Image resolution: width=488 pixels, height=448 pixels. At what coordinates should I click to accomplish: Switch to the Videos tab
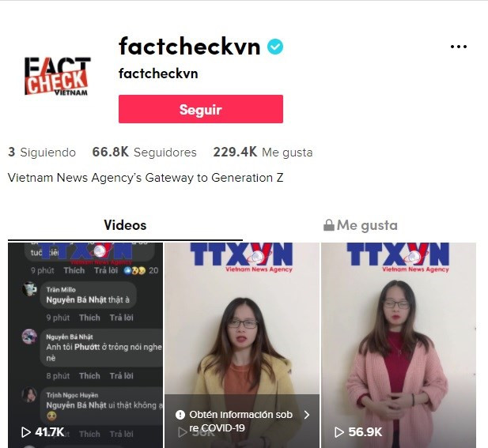[125, 225]
